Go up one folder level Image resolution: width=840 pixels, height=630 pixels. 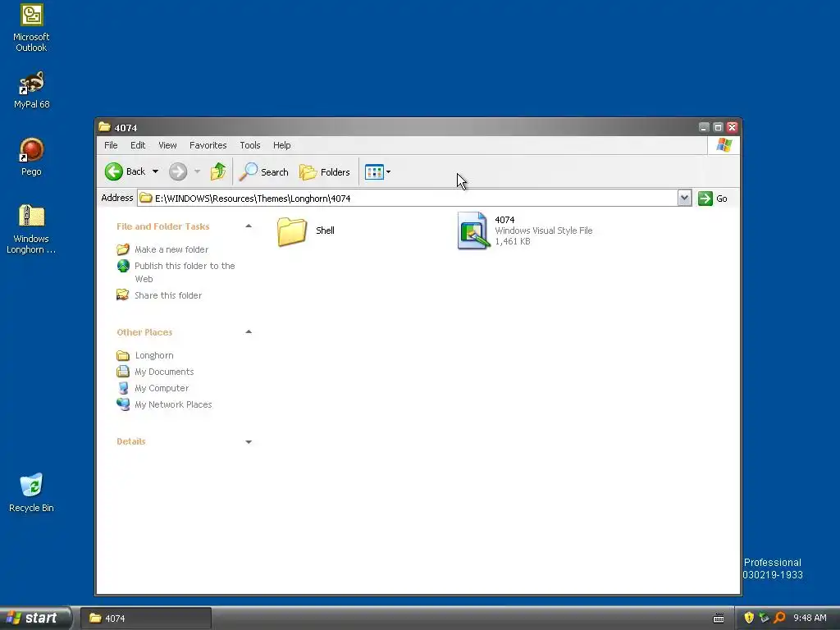(218, 171)
